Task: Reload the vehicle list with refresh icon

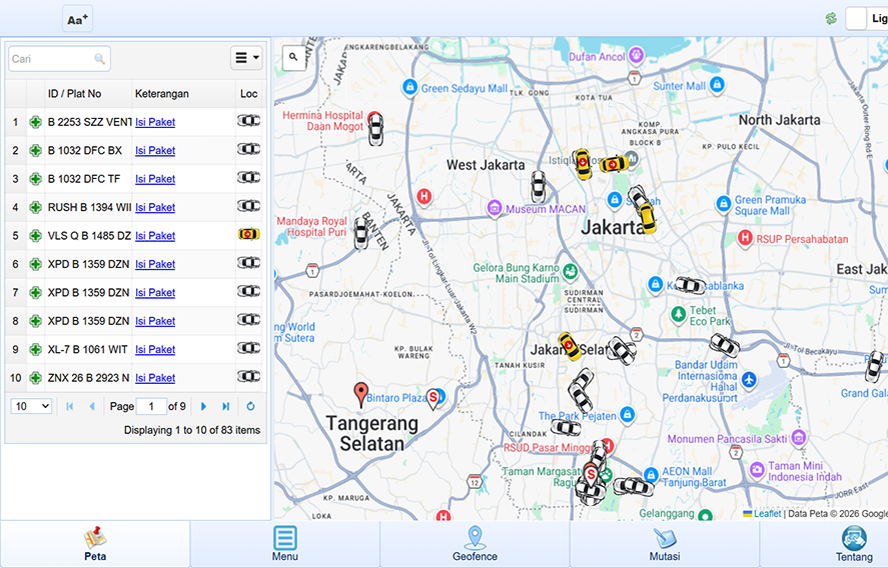Action: [250, 406]
